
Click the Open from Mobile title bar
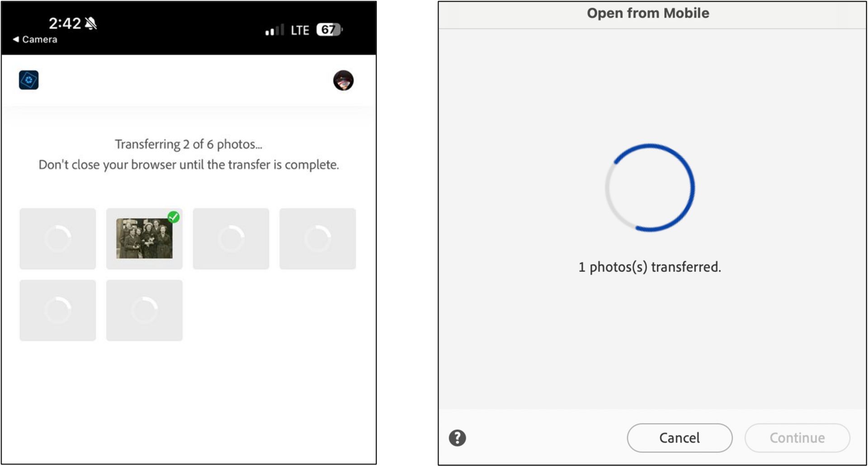(x=648, y=14)
